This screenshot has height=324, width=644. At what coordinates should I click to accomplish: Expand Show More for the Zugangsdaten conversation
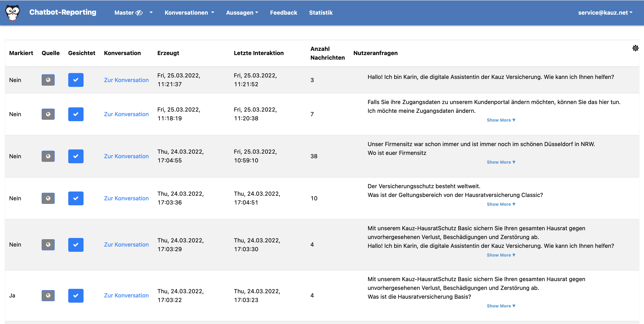501,120
